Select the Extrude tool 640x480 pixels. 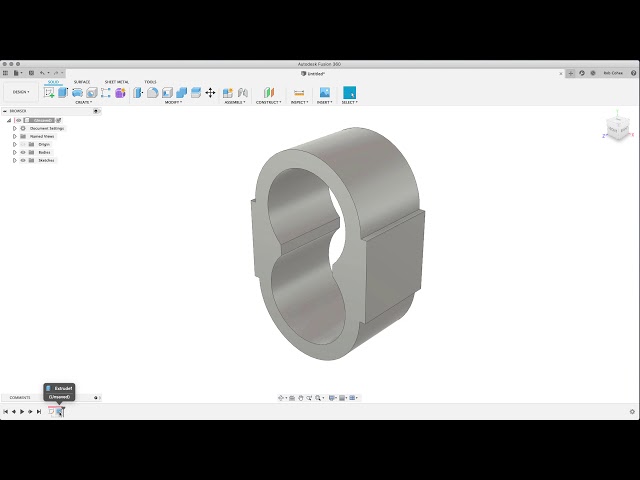point(63,93)
